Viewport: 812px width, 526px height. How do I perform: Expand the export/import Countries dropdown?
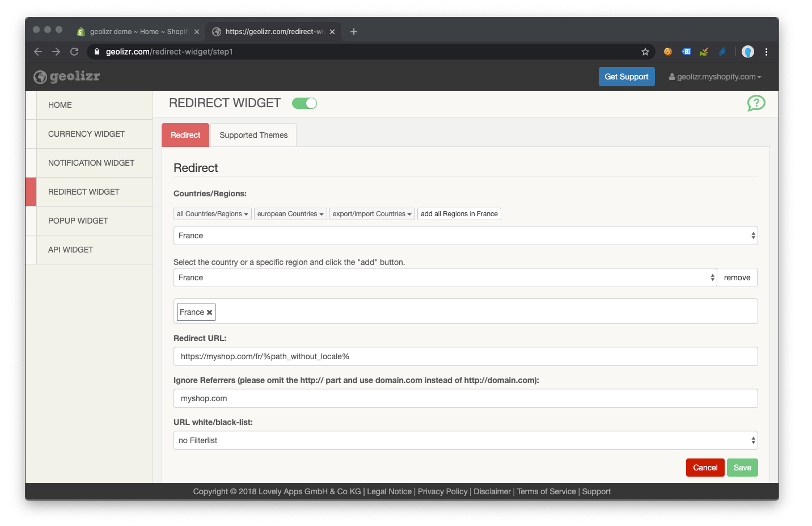click(x=372, y=214)
